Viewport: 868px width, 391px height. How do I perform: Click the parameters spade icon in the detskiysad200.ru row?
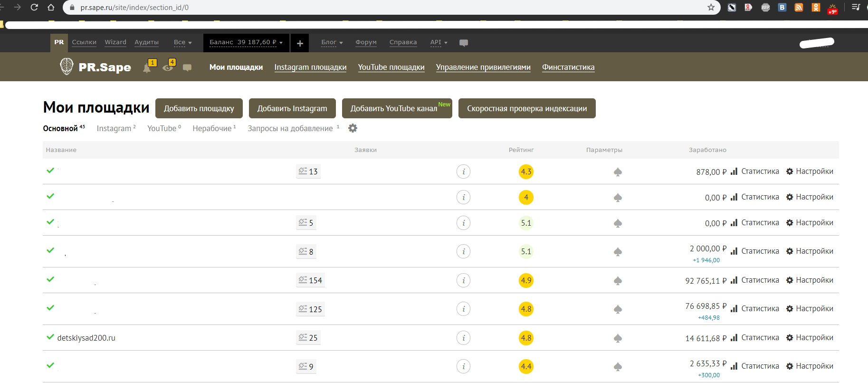coord(618,338)
